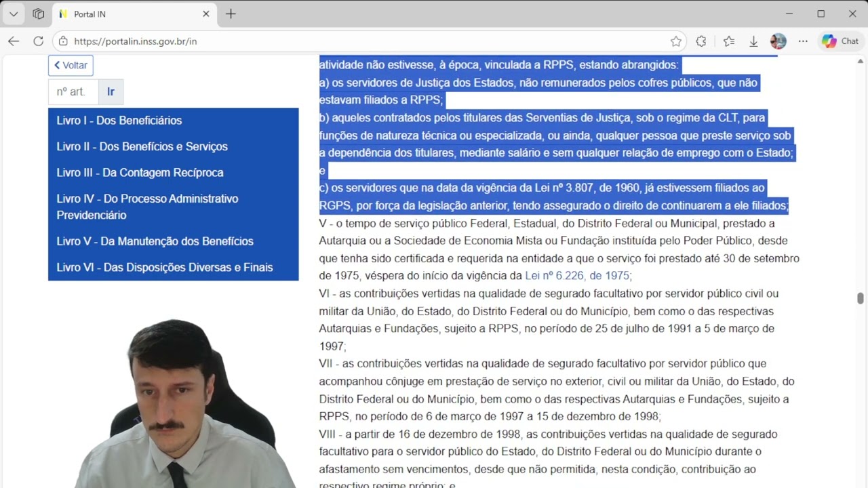Viewport: 868px width, 488px height.
Task: Click the paragraph starting 'VIII - a partir de 16 de dezembro'
Action: pyautogui.click(x=548, y=460)
